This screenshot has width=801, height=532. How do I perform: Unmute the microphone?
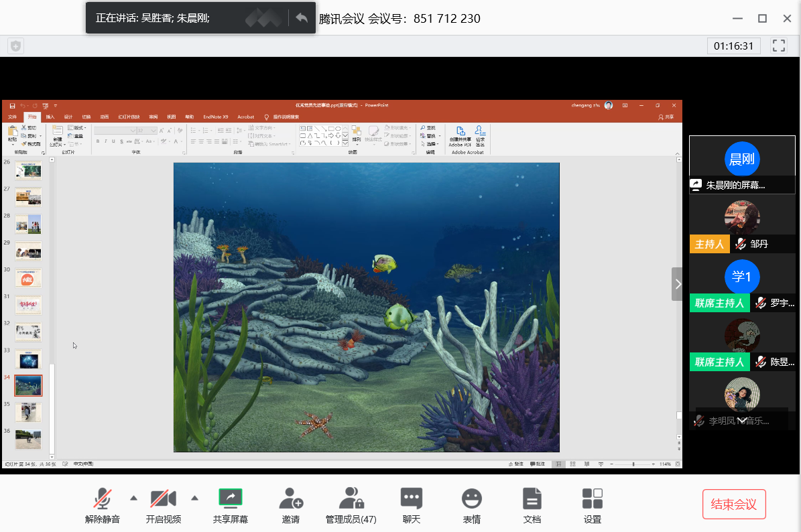(x=103, y=498)
